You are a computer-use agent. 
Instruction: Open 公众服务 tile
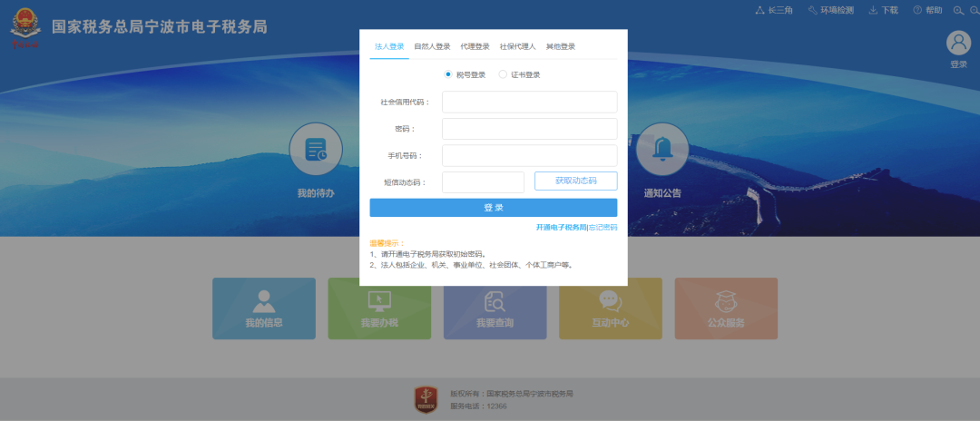tap(726, 308)
